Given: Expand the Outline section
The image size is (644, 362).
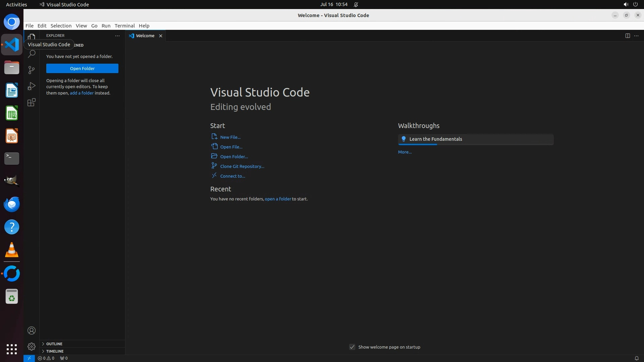Looking at the screenshot, I should tap(54, 344).
